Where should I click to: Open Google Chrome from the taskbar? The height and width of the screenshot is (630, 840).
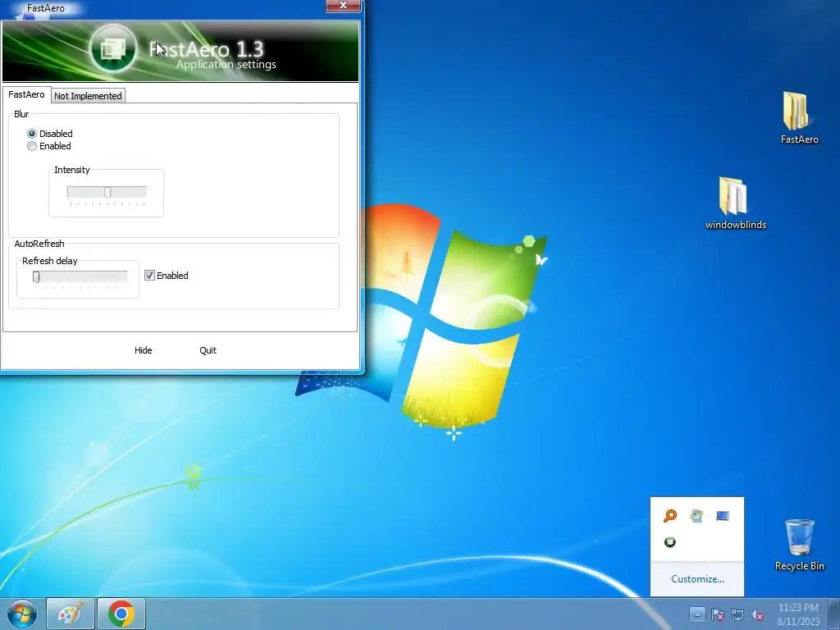click(121, 614)
